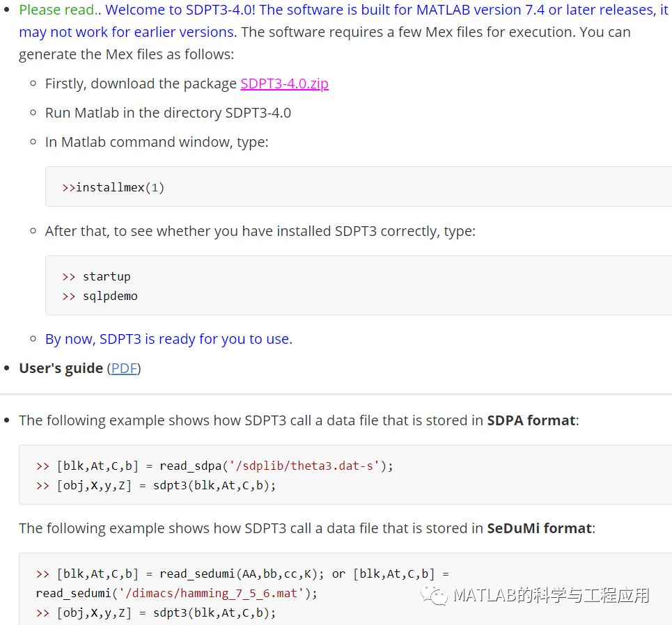Image resolution: width=672 pixels, height=625 pixels.
Task: Click the read_sdpa theta3.dat-s code line
Action: pos(214,466)
